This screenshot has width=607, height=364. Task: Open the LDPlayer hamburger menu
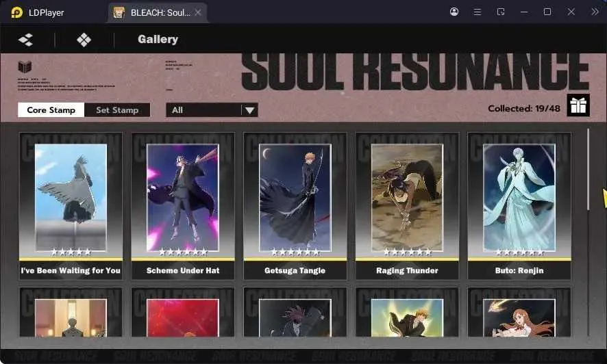(478, 12)
